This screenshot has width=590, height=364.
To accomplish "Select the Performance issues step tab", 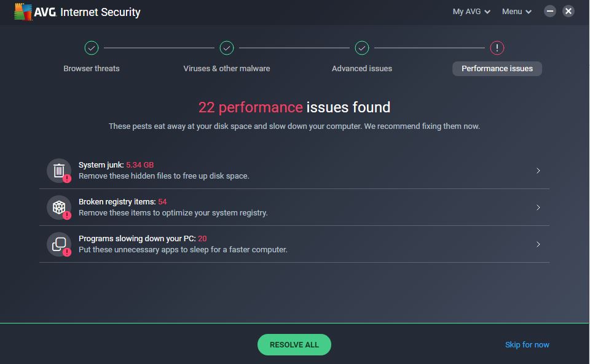I will (x=497, y=69).
